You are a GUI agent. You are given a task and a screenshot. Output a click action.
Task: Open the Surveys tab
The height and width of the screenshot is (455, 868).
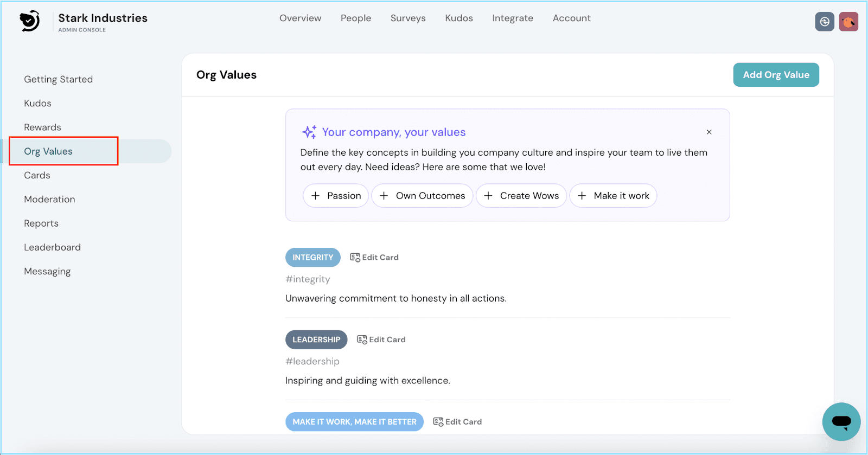point(408,18)
